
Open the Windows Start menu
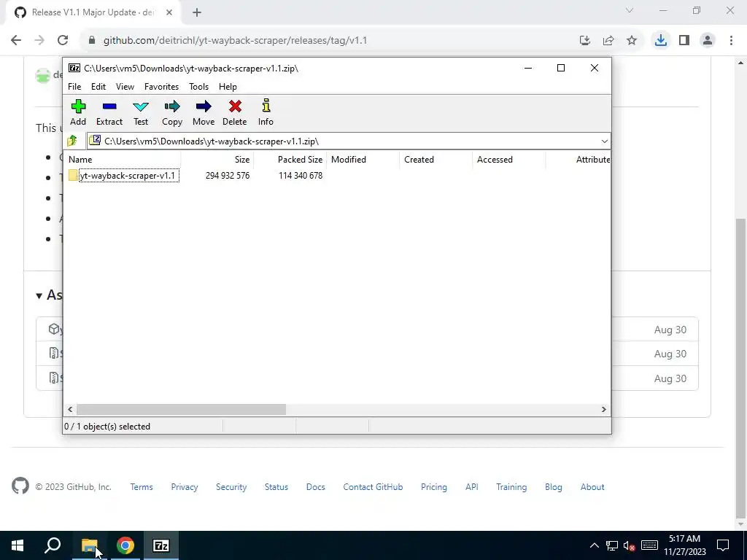(x=18, y=545)
